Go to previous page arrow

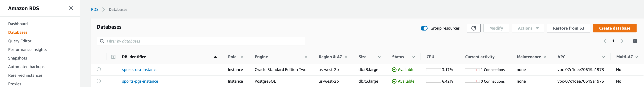click(605, 41)
